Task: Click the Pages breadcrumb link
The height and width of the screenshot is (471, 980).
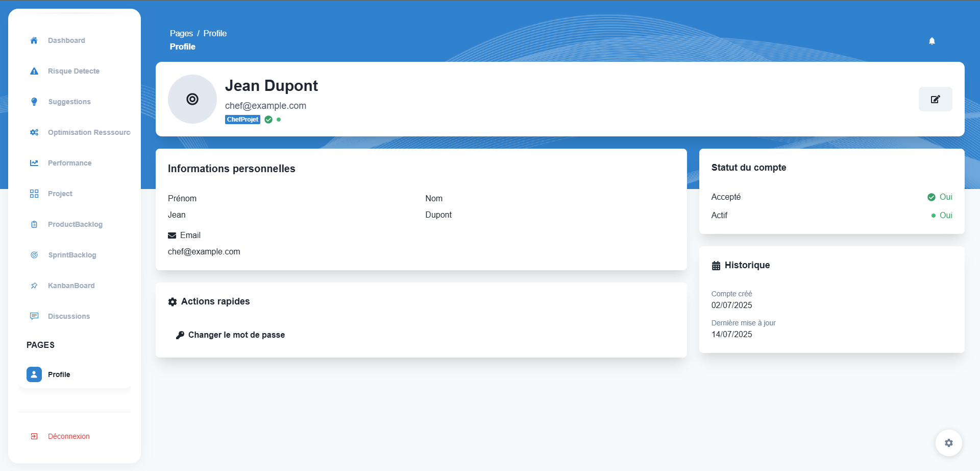Action: tap(181, 33)
